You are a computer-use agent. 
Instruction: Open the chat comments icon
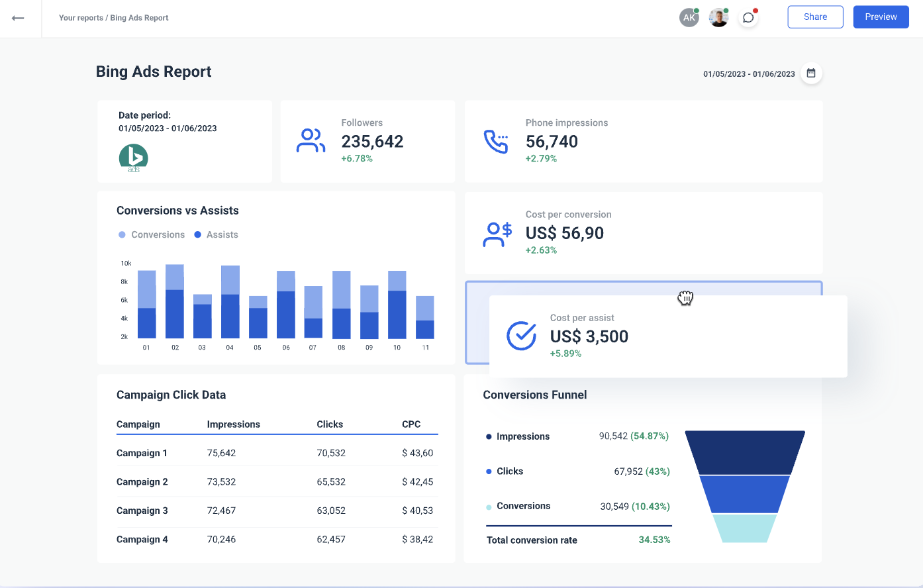click(748, 18)
